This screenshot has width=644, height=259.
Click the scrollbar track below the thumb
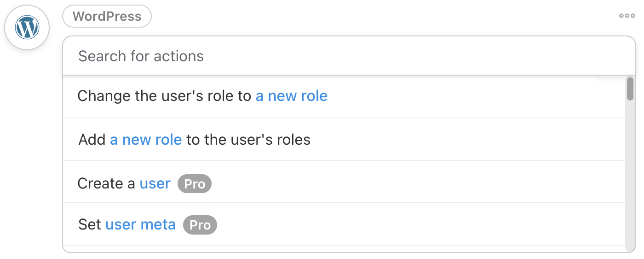[630, 184]
